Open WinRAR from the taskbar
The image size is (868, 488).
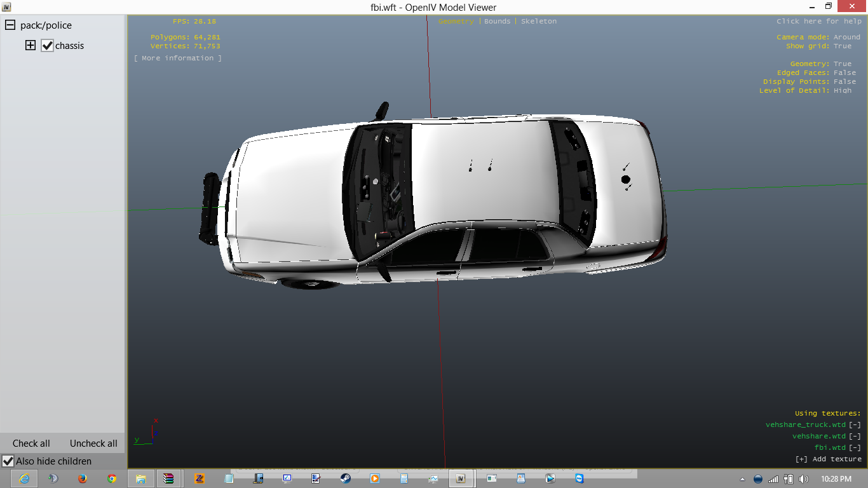coord(168,478)
